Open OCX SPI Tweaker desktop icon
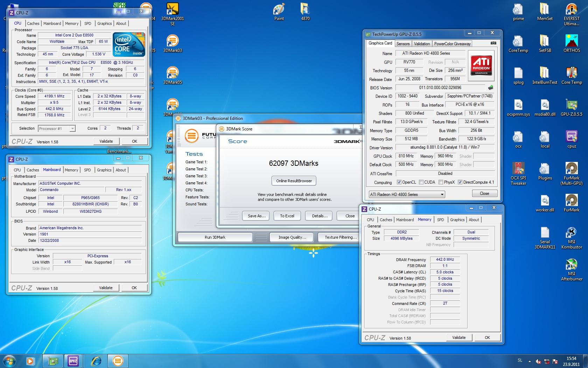The image size is (588, 368). point(518,174)
